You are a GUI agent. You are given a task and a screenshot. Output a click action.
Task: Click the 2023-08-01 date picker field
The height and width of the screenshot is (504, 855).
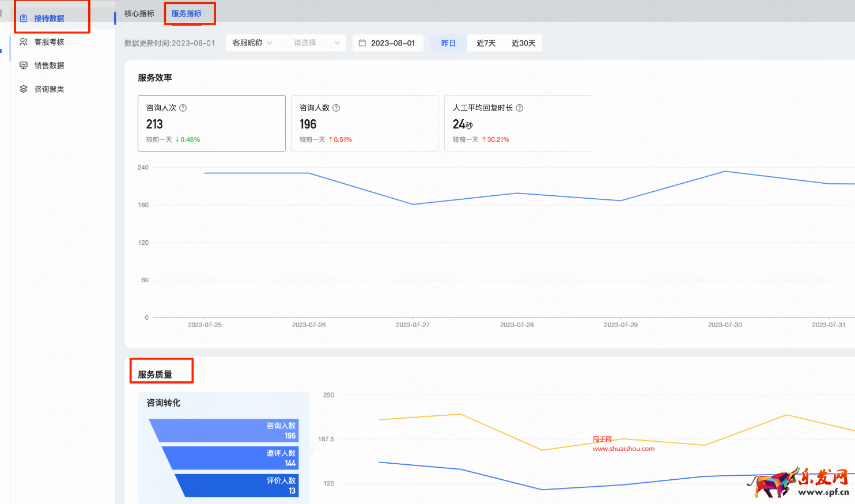click(x=388, y=43)
